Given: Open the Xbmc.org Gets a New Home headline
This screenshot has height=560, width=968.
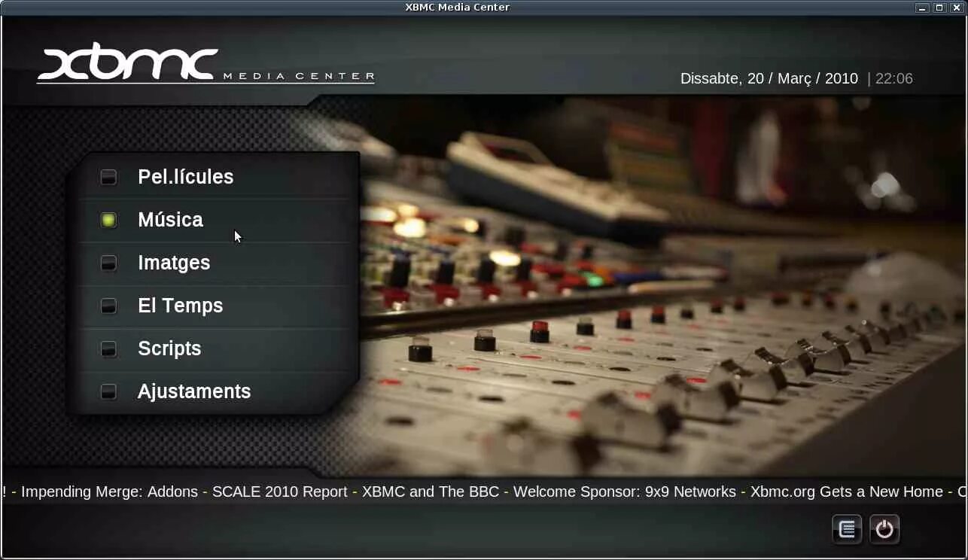Looking at the screenshot, I should click(847, 492).
